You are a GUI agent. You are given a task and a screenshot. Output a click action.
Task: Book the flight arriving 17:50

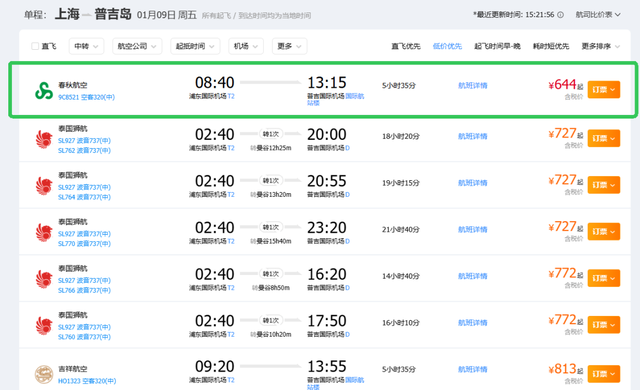pyautogui.click(x=604, y=325)
